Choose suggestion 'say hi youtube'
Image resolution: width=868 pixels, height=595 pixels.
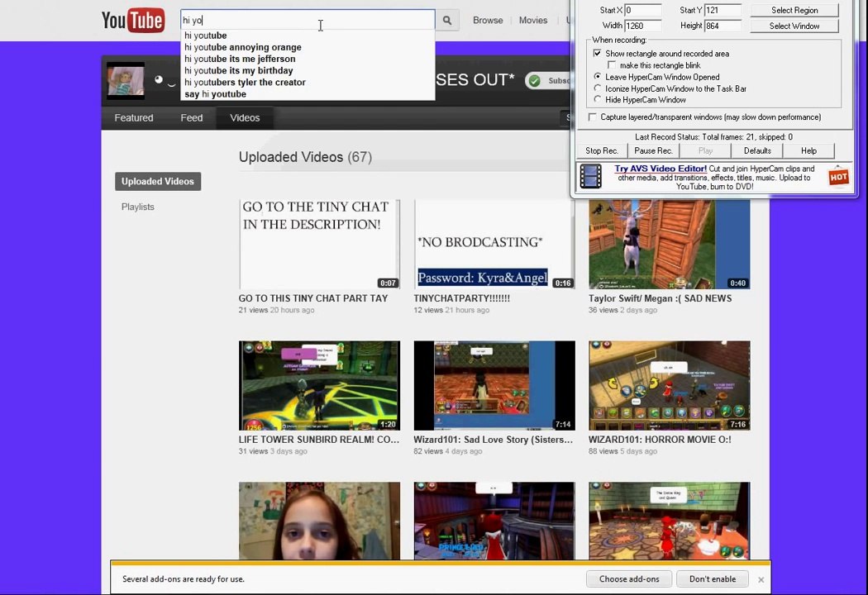click(x=308, y=94)
